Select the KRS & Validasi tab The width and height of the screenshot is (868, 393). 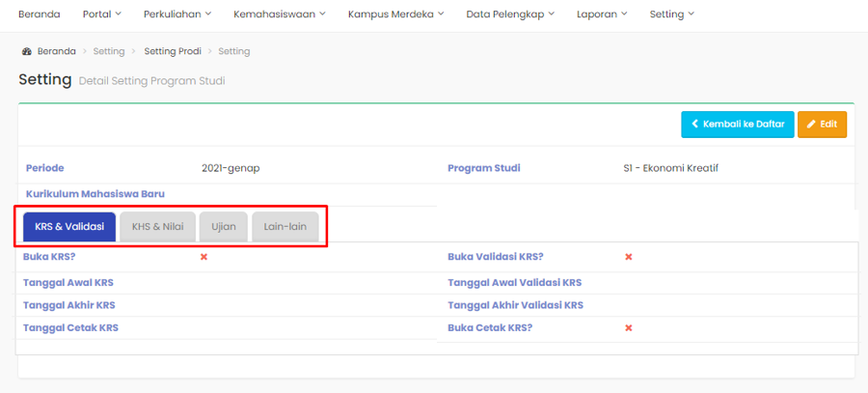click(x=69, y=227)
